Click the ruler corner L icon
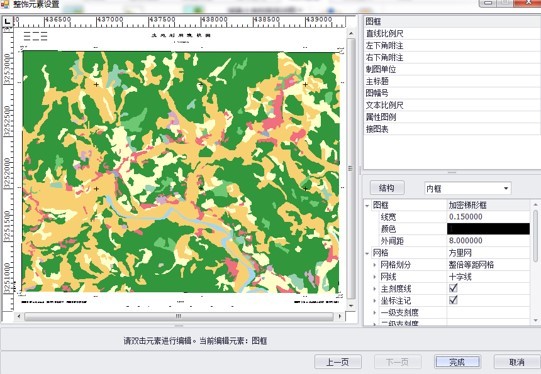The width and height of the screenshot is (541, 374). click(x=7, y=21)
